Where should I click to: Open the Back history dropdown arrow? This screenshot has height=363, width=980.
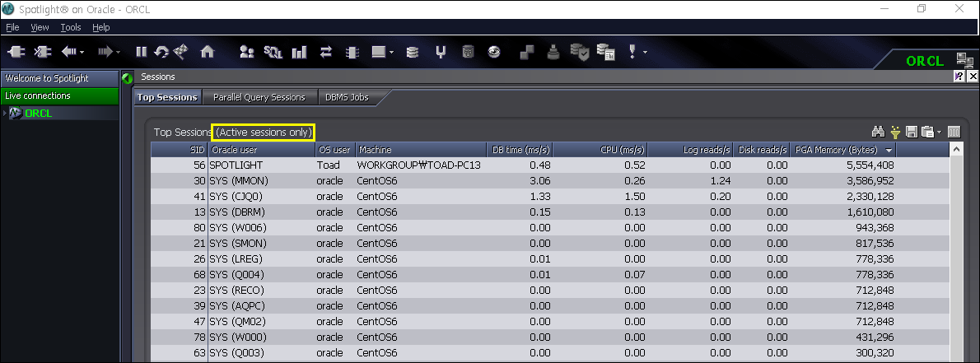[x=82, y=54]
